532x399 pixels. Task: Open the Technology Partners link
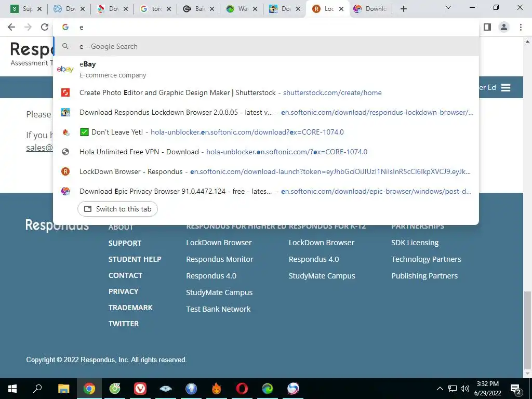click(426, 259)
